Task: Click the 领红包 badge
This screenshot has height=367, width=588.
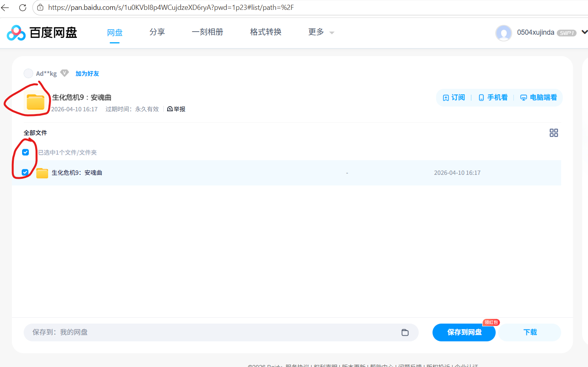Action: click(491, 322)
